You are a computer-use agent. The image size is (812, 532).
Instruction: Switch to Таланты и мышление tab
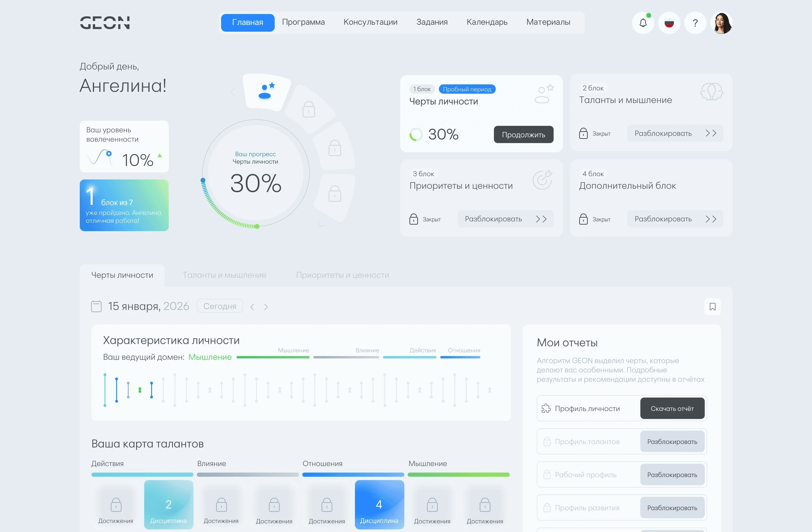point(224,275)
